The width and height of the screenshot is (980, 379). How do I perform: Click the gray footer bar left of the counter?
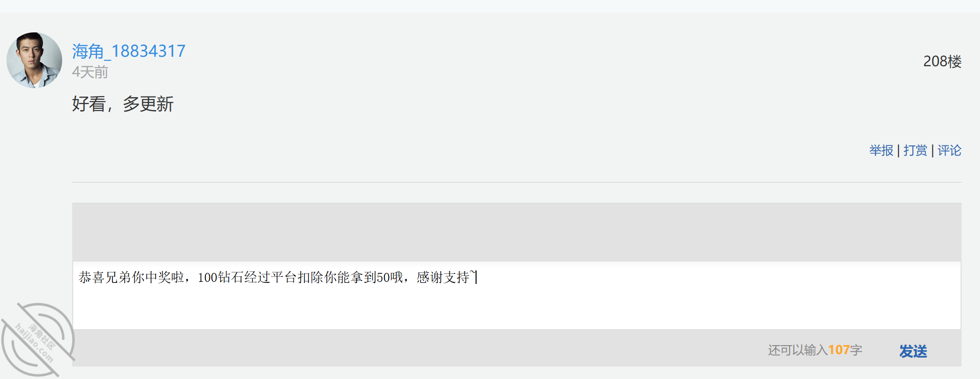(418, 348)
